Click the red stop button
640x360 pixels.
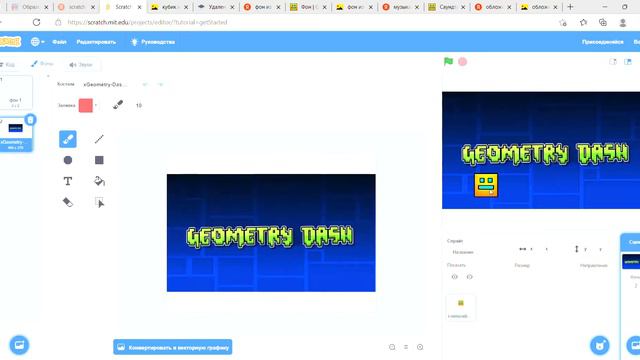click(462, 62)
